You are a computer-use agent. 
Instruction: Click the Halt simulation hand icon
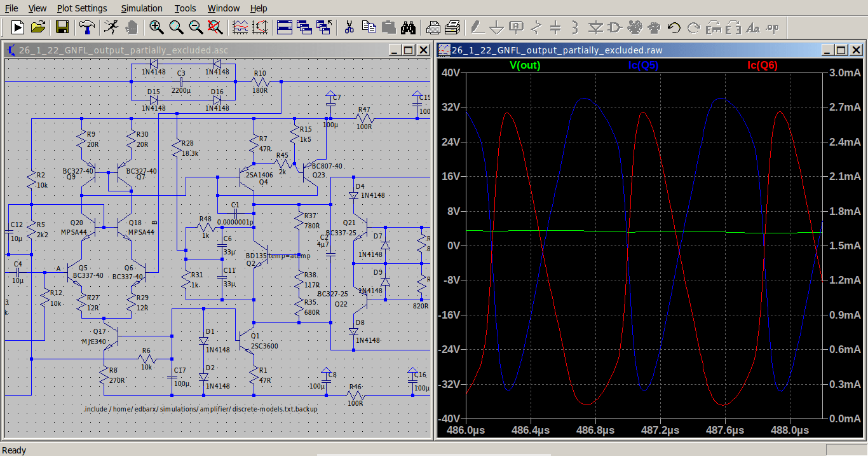tap(132, 27)
